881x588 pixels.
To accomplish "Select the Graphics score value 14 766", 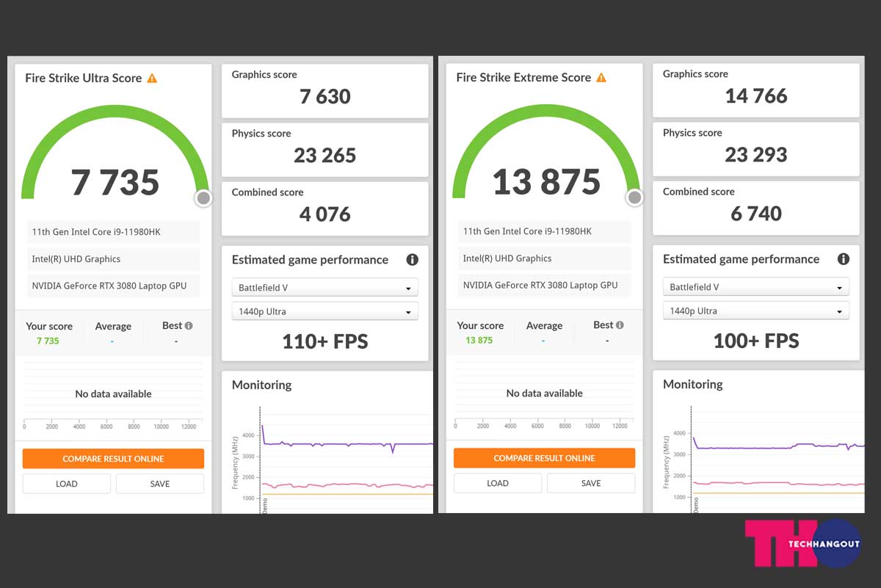I will coord(756,95).
